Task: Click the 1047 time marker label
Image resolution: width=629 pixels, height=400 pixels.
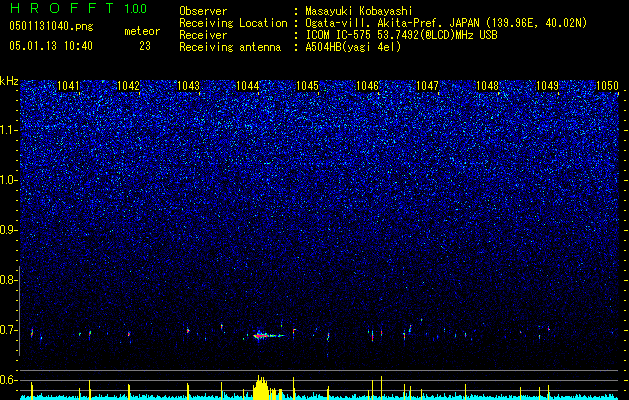Action: pos(428,86)
